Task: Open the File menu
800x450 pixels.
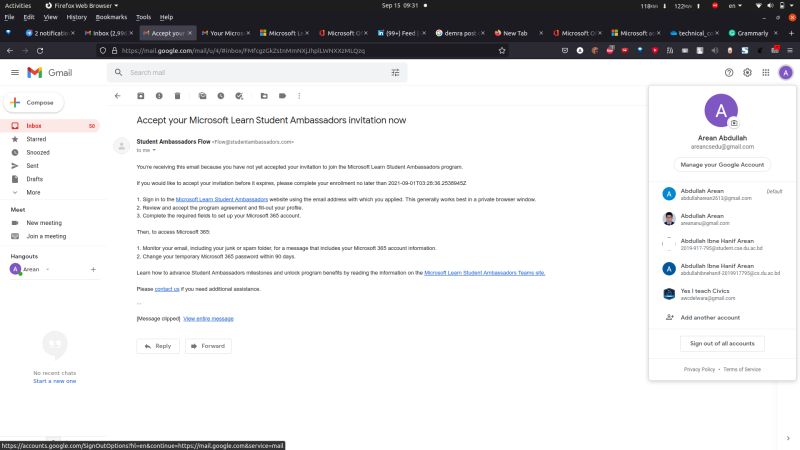Action: tap(9, 17)
